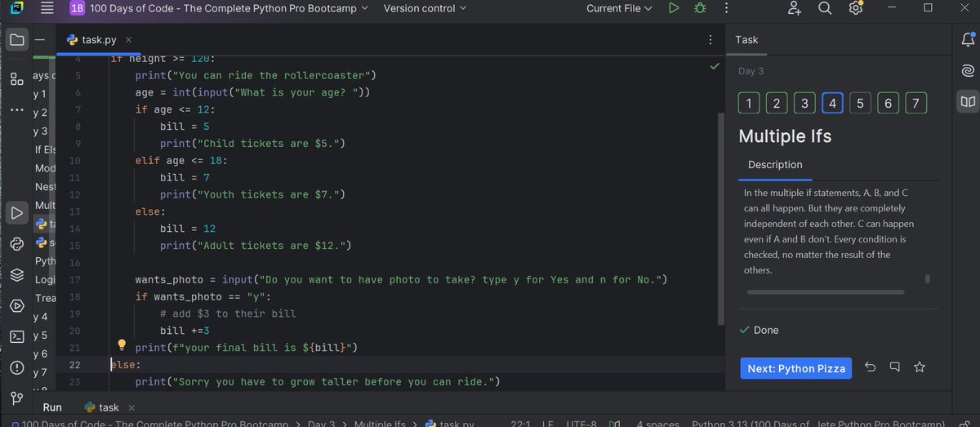Go to task step 7
This screenshot has height=427, width=980.
click(916, 103)
